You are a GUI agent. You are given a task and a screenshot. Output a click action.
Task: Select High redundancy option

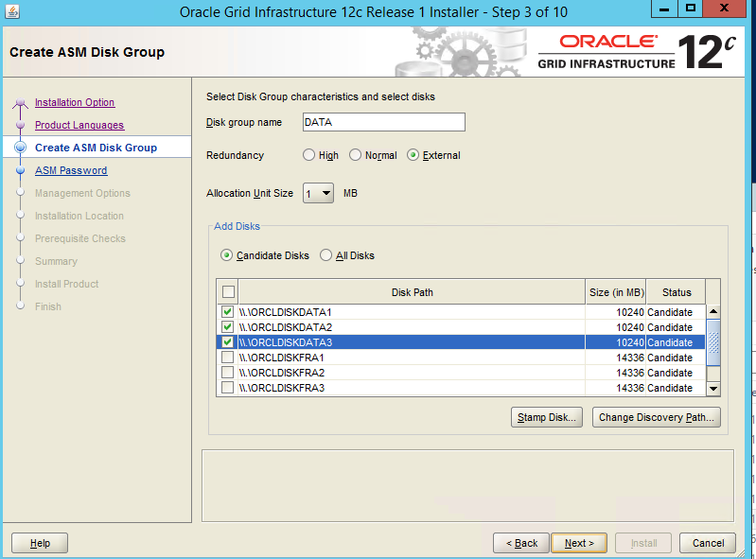coord(308,155)
